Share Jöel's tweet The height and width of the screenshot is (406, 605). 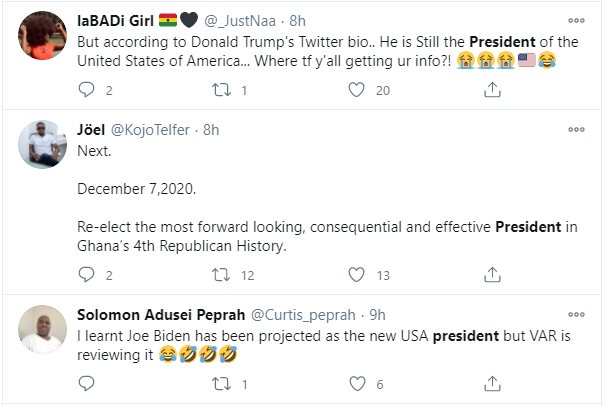tap(492, 275)
